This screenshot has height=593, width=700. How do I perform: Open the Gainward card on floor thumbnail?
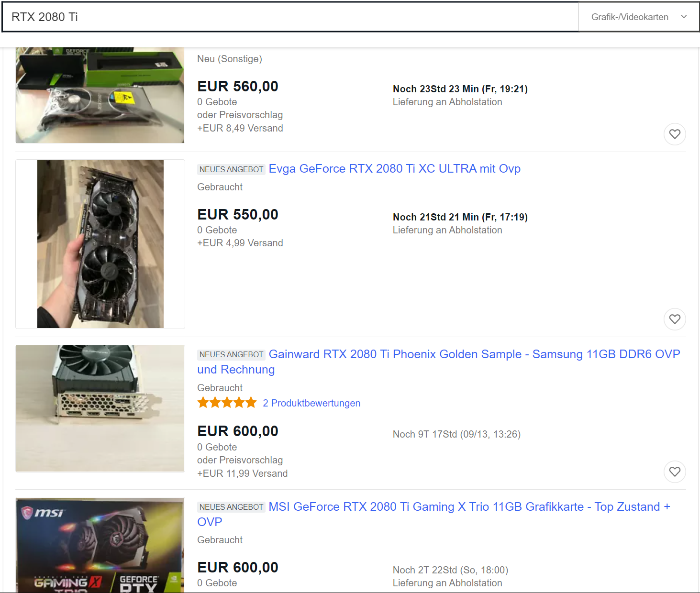[100, 408]
